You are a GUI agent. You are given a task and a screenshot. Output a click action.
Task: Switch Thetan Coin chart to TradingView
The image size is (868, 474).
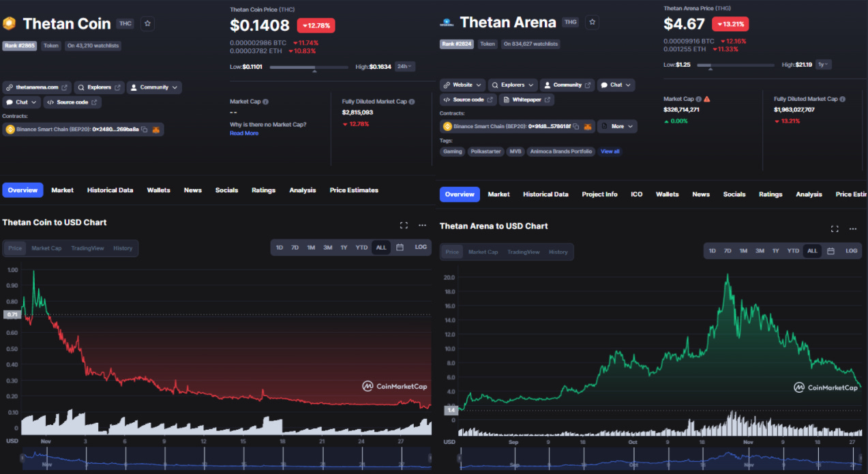tap(87, 248)
